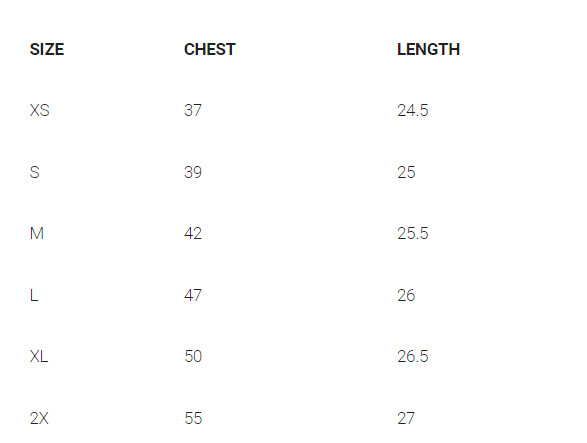
Task: Click length value 26.5
Action: click(413, 356)
